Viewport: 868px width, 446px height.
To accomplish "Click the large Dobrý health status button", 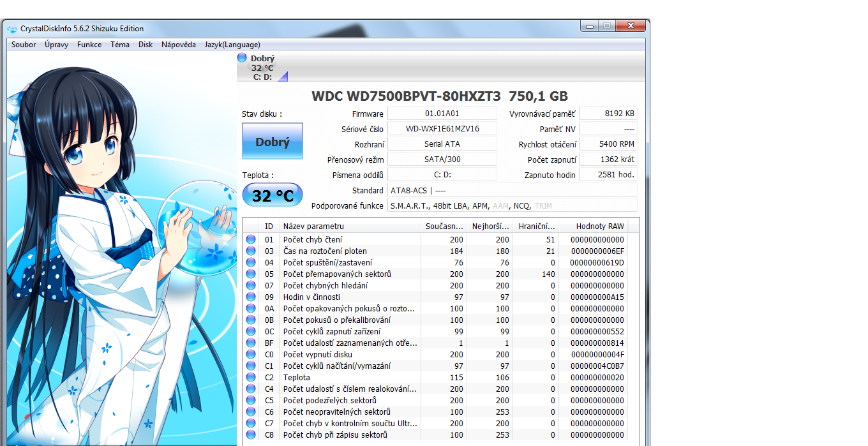I will coord(273,142).
